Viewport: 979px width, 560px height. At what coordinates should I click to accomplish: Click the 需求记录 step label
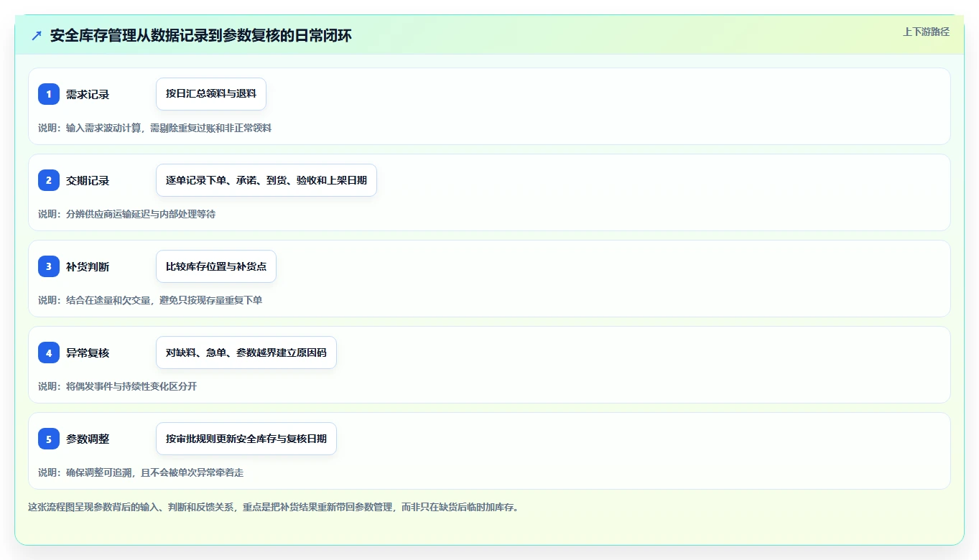tap(88, 94)
